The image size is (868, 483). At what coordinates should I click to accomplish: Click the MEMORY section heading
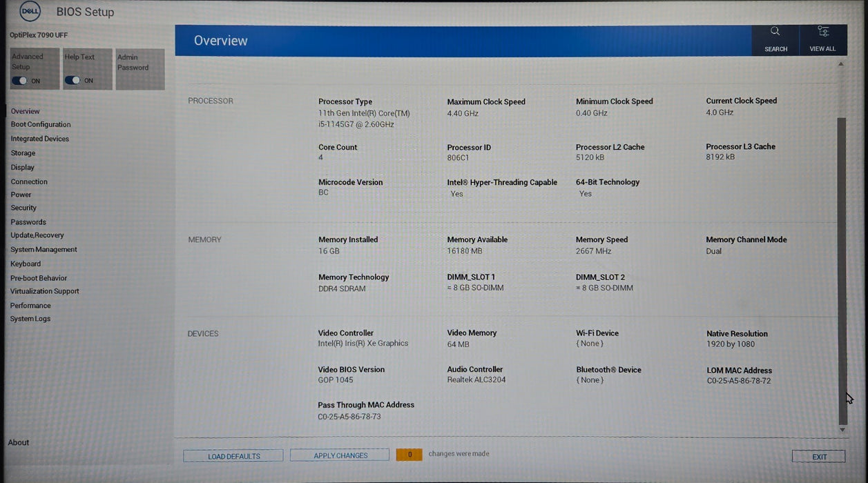[205, 239]
